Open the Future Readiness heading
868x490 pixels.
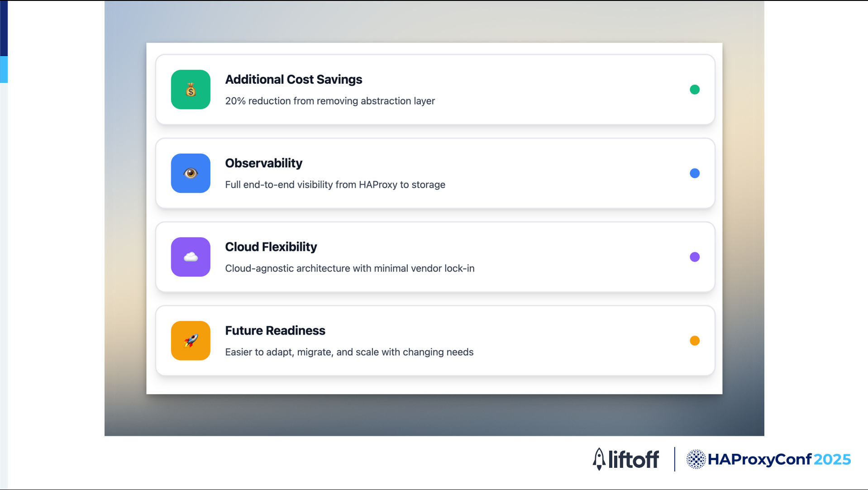pyautogui.click(x=275, y=330)
